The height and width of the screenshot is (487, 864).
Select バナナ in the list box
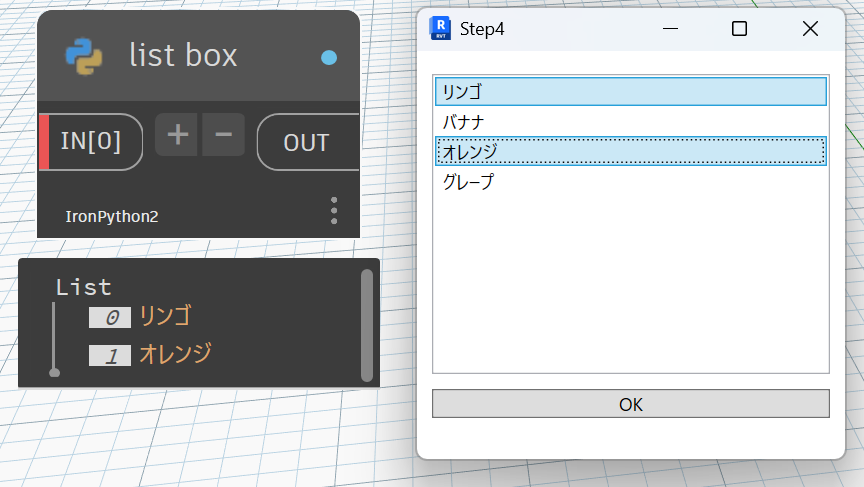pyautogui.click(x=630, y=122)
